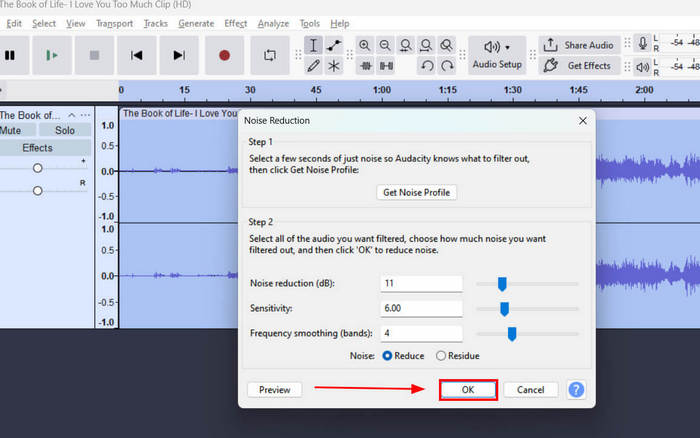The width and height of the screenshot is (700, 438).
Task: Open the Effect menu
Action: click(236, 24)
